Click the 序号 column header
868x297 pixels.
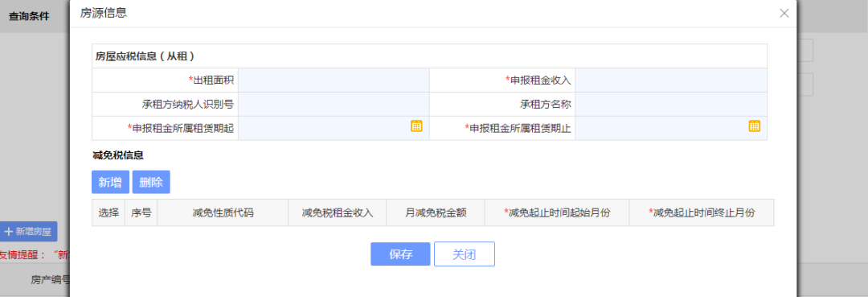[x=141, y=212]
